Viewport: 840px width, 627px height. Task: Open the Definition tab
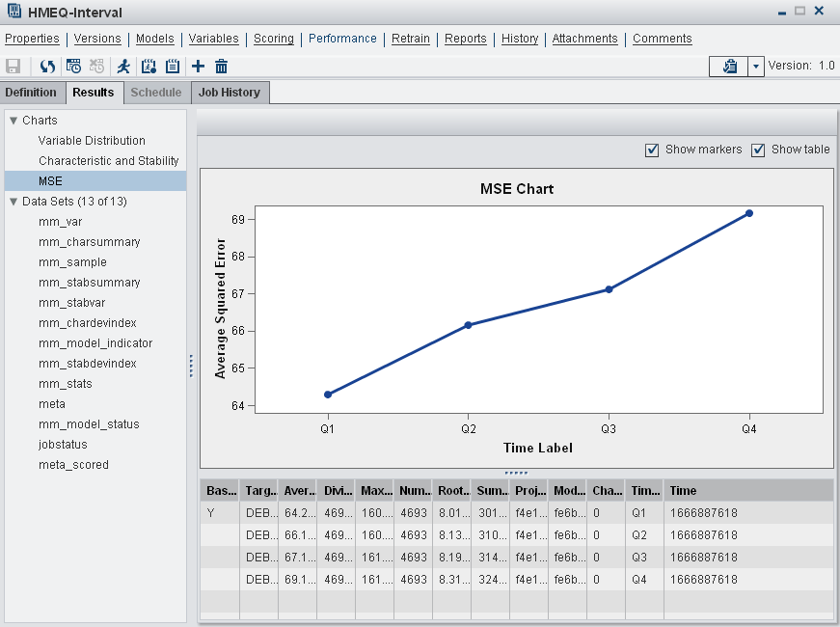click(x=32, y=93)
